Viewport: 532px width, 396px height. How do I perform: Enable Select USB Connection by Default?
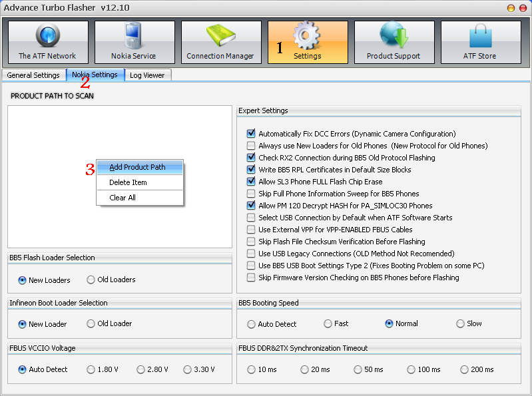tap(251, 218)
